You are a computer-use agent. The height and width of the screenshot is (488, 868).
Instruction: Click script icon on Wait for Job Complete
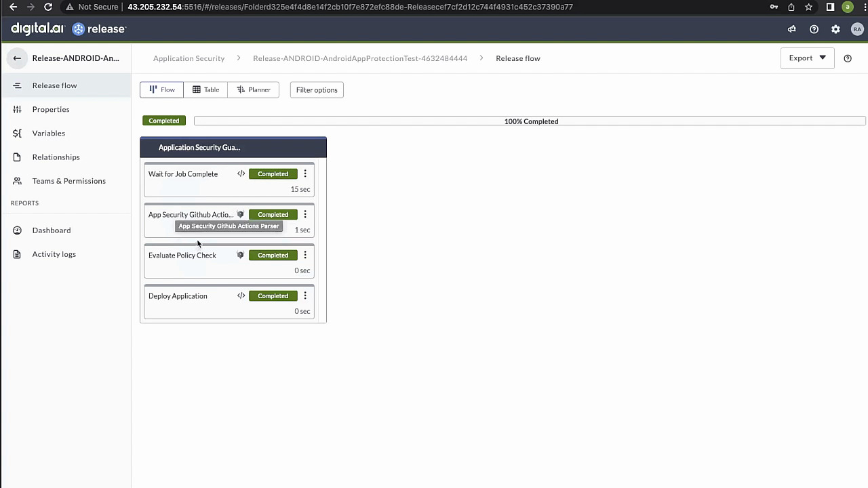241,174
